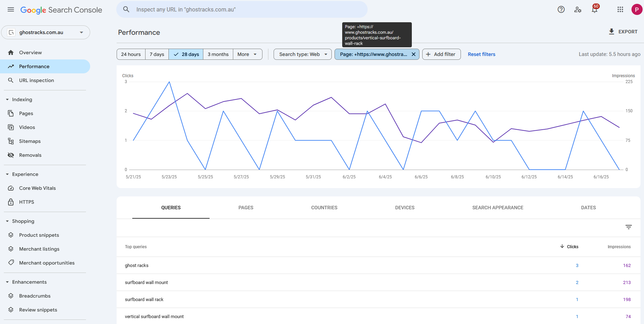Click the Pages icon in sidebar
This screenshot has width=644, height=324.
11,113
